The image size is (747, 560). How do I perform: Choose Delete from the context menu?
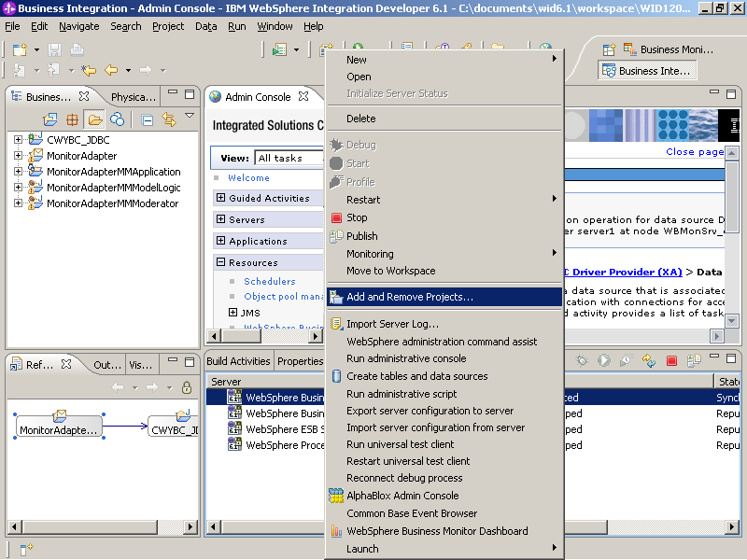pyautogui.click(x=444, y=119)
